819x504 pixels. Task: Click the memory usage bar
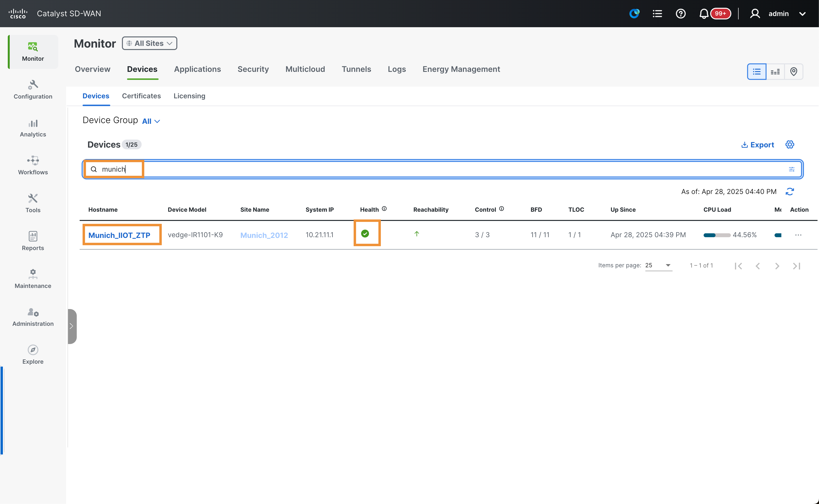pos(778,235)
